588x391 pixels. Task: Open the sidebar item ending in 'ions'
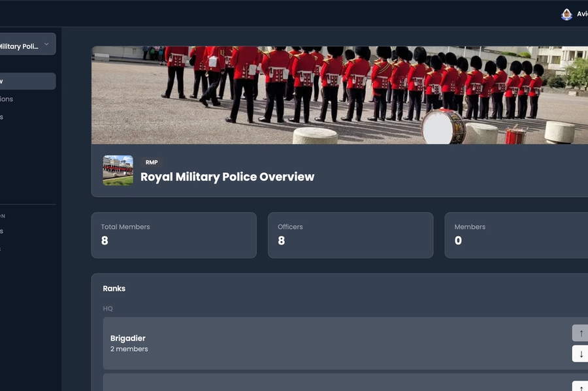point(7,99)
